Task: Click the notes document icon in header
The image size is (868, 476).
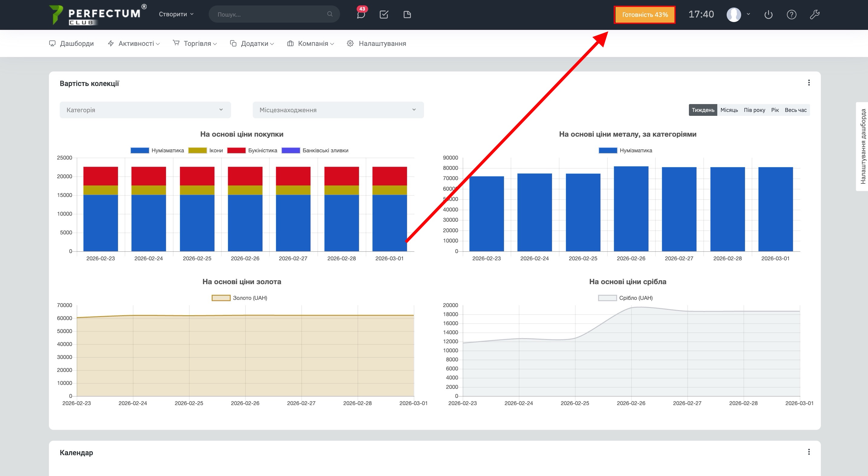Action: click(407, 14)
